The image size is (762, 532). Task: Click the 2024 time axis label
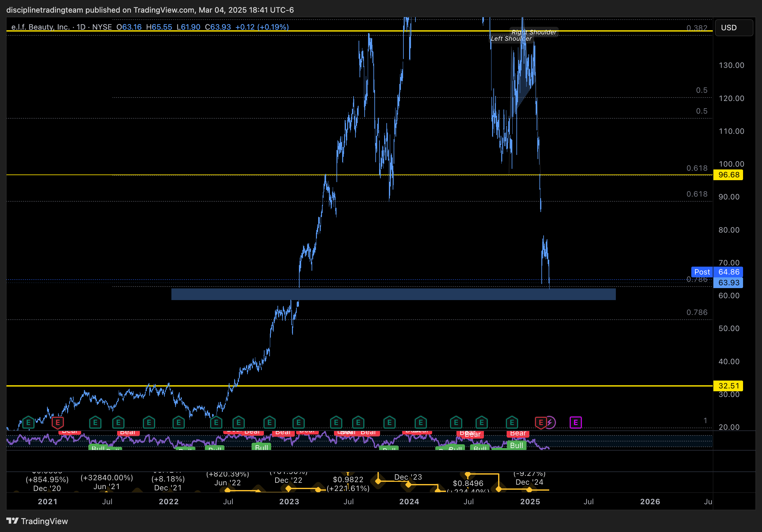409,501
